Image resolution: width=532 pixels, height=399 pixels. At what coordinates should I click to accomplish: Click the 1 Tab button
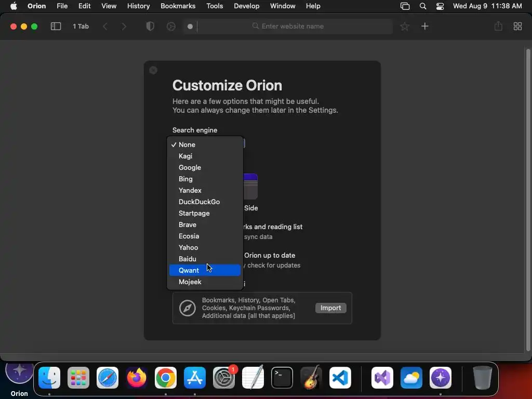point(81,26)
